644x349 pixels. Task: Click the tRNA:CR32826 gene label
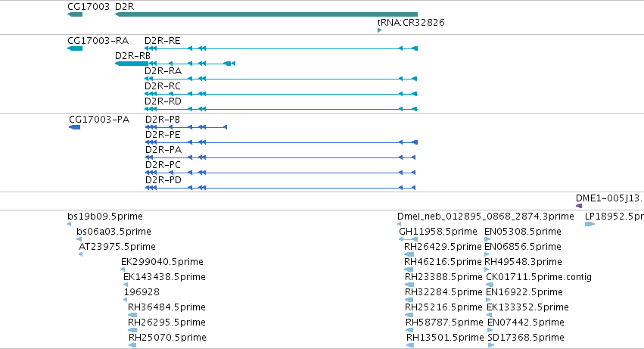coord(411,22)
